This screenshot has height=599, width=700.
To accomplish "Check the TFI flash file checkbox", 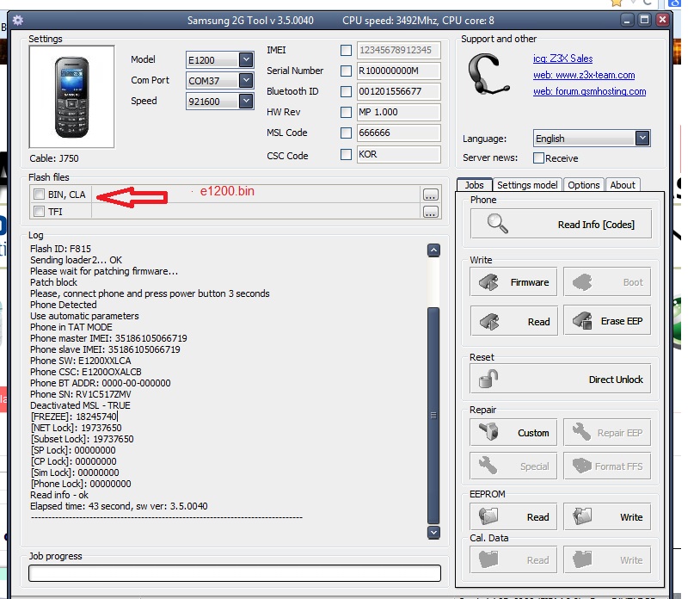I will [40, 211].
